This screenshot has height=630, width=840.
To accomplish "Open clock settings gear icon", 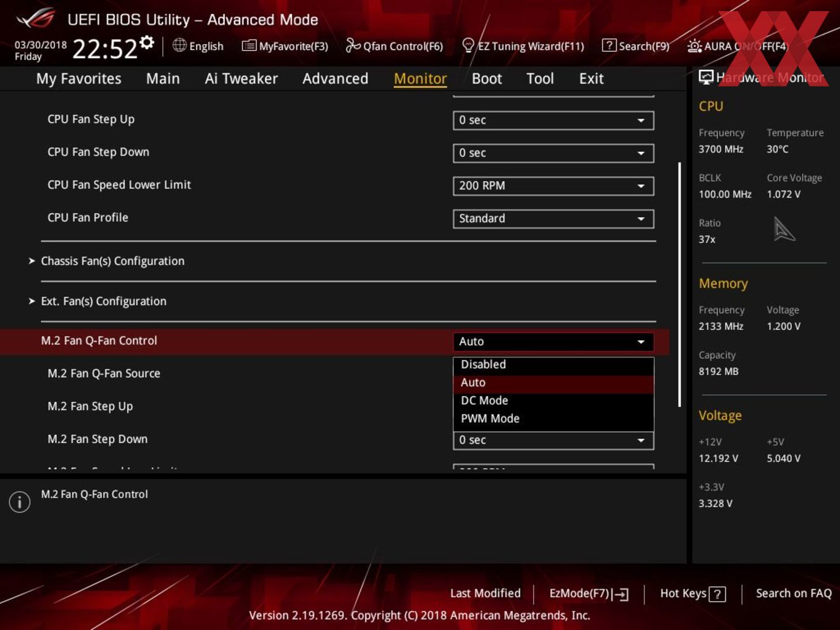I will [x=147, y=42].
